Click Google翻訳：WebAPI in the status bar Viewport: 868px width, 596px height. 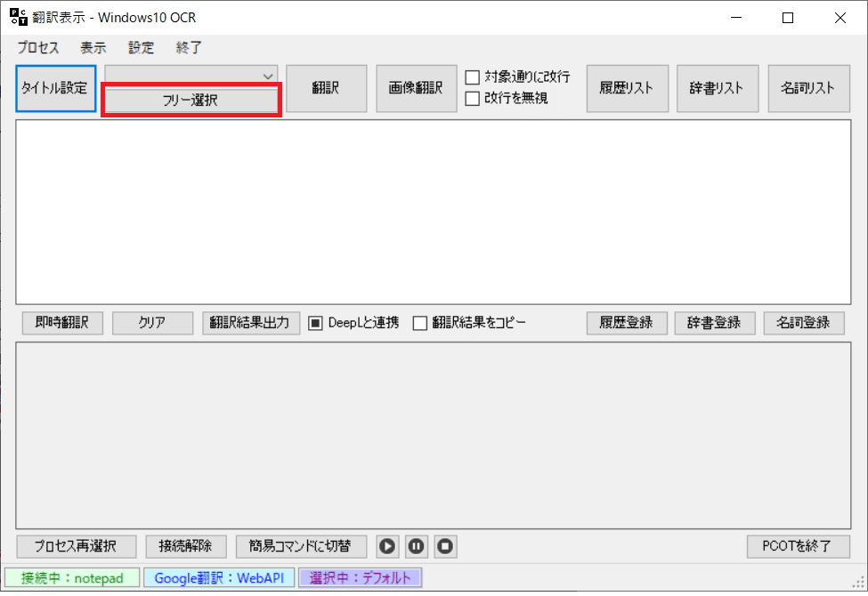point(218,577)
